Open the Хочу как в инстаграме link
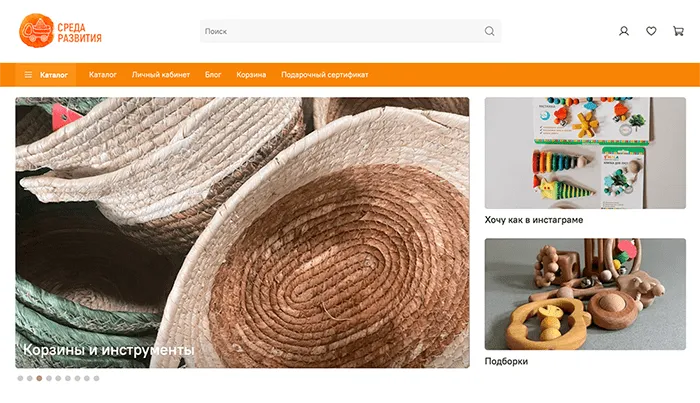 coord(534,220)
